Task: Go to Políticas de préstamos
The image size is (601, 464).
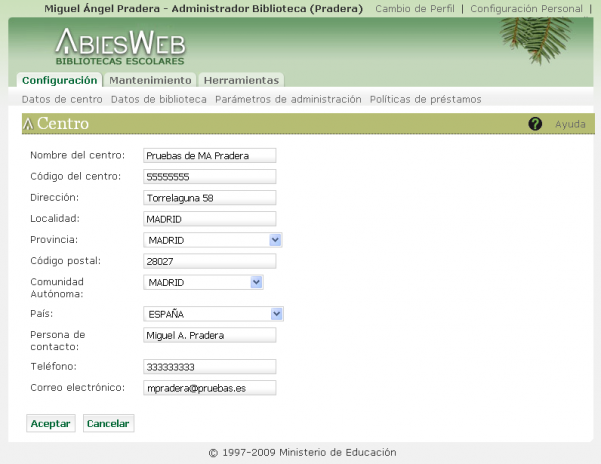Action: (425, 99)
